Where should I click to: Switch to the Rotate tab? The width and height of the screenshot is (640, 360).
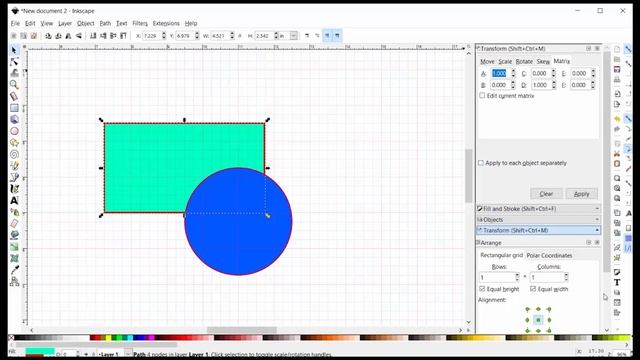click(x=524, y=61)
